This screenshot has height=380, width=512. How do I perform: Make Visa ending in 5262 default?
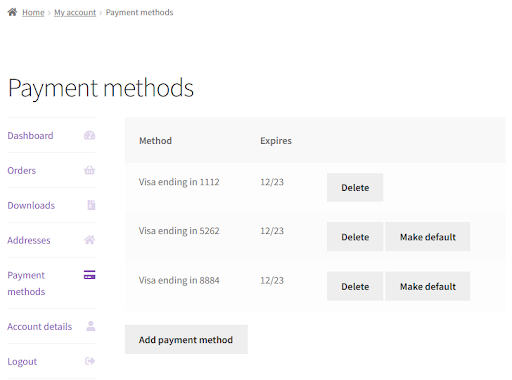pos(428,237)
